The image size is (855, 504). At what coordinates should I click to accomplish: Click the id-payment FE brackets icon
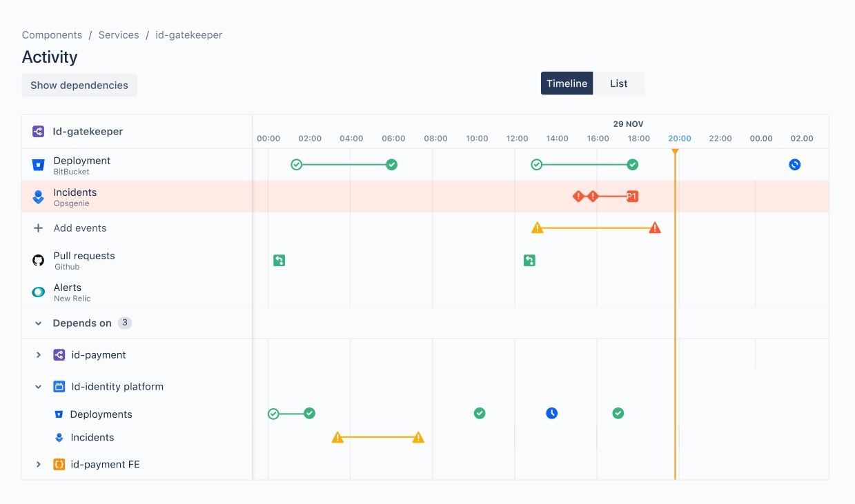coord(58,464)
